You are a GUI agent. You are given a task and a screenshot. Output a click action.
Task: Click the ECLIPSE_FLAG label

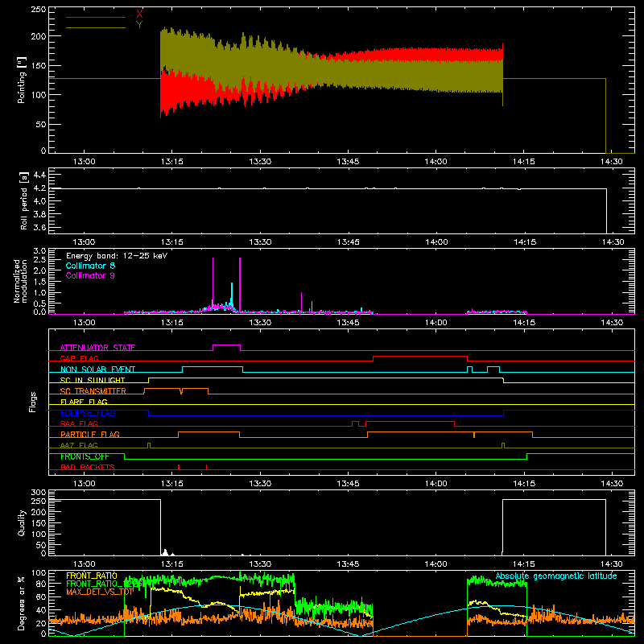click(x=88, y=413)
